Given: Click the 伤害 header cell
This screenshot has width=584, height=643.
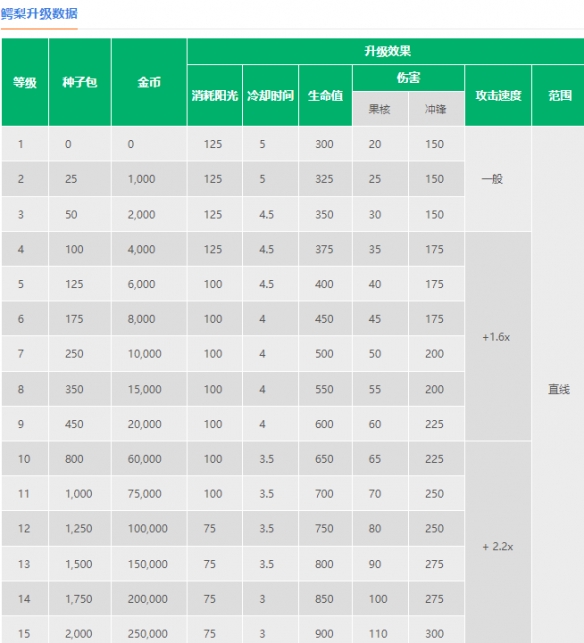Looking at the screenshot, I should pos(408,78).
